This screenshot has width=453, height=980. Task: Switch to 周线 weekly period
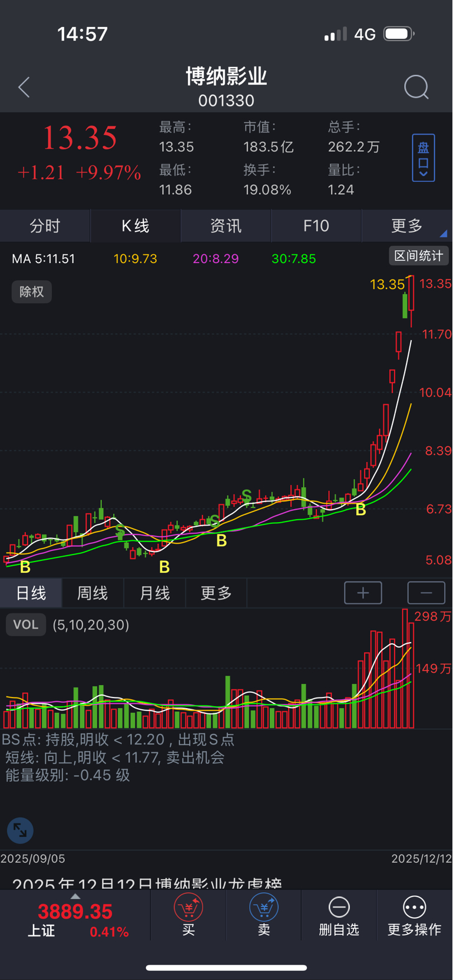click(x=92, y=593)
